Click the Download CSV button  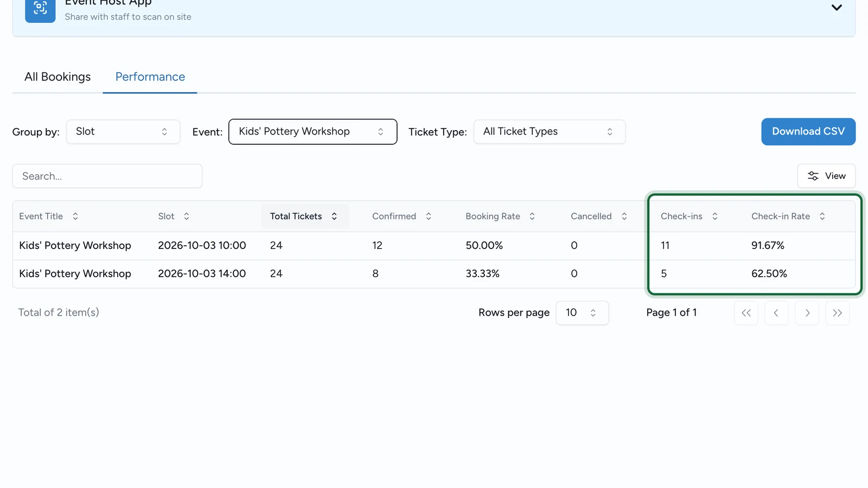[808, 132]
